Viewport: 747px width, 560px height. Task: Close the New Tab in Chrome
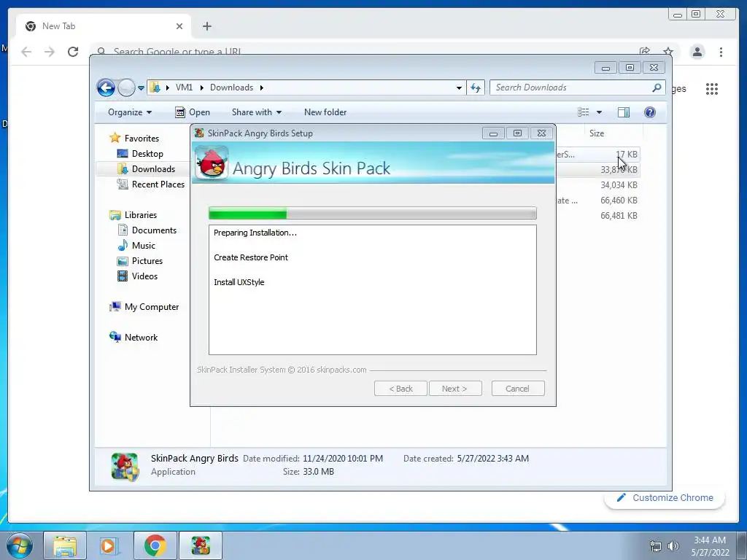click(x=179, y=26)
